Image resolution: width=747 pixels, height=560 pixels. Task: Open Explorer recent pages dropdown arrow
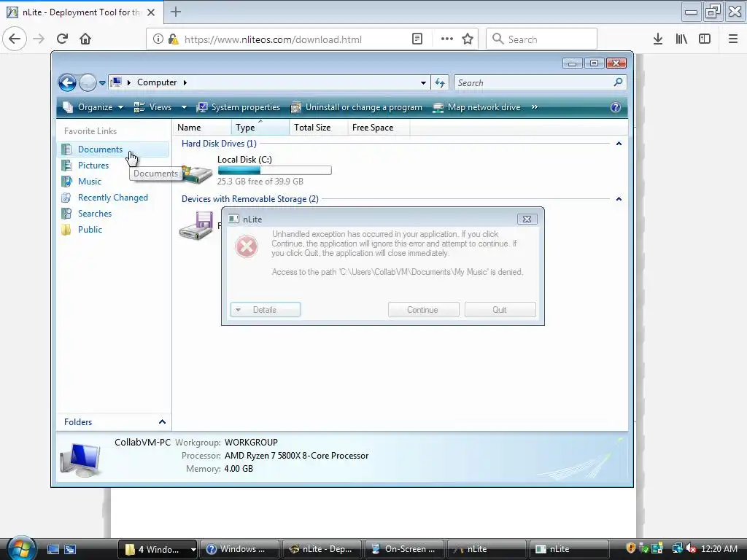(x=102, y=83)
